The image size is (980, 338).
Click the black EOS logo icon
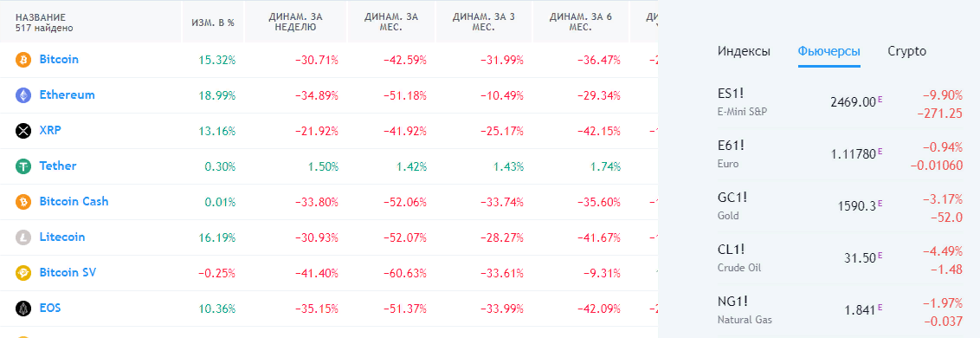(x=23, y=308)
